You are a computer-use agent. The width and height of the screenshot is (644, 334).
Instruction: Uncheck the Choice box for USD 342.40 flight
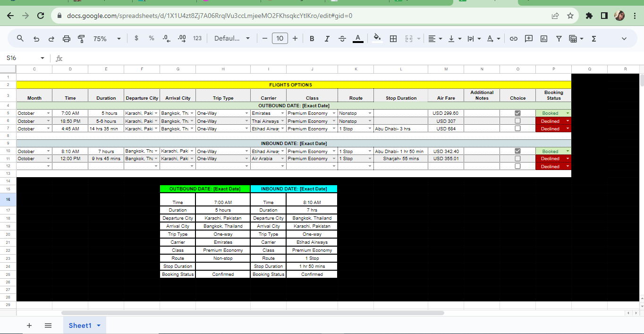pos(517,151)
